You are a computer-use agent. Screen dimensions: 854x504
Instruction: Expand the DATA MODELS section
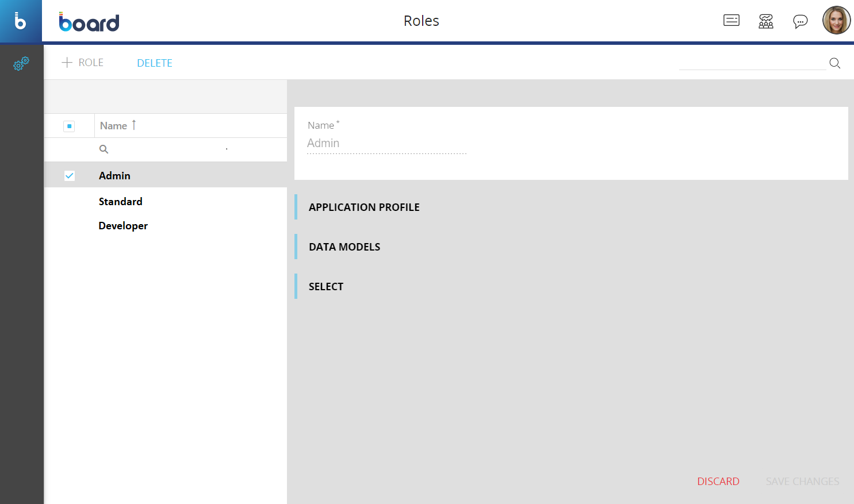point(344,247)
